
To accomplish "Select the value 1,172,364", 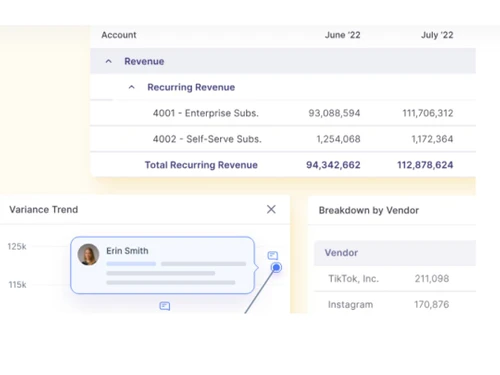I will point(432,139).
